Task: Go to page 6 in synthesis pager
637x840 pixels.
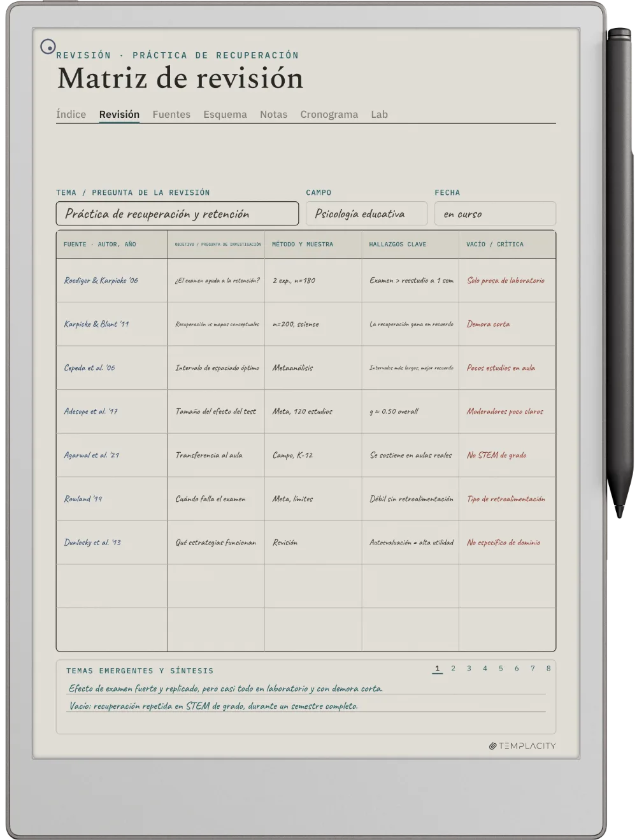Action: pos(517,669)
